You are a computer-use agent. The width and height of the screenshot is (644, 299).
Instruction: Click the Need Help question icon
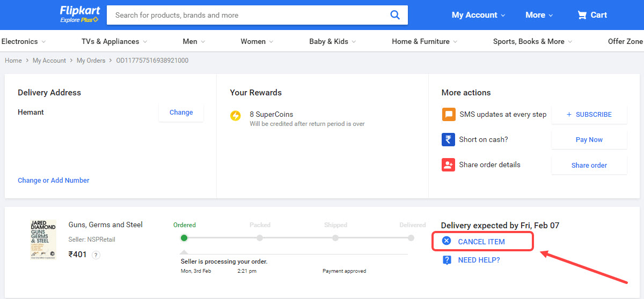point(447,260)
